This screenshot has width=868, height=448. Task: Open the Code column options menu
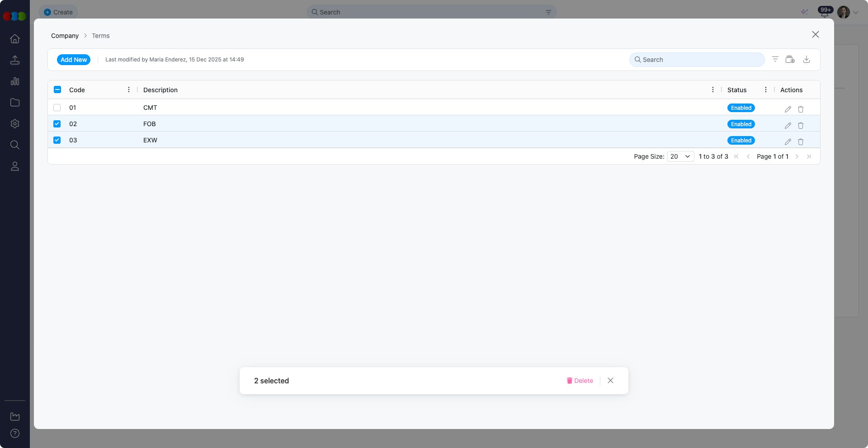pyautogui.click(x=128, y=89)
